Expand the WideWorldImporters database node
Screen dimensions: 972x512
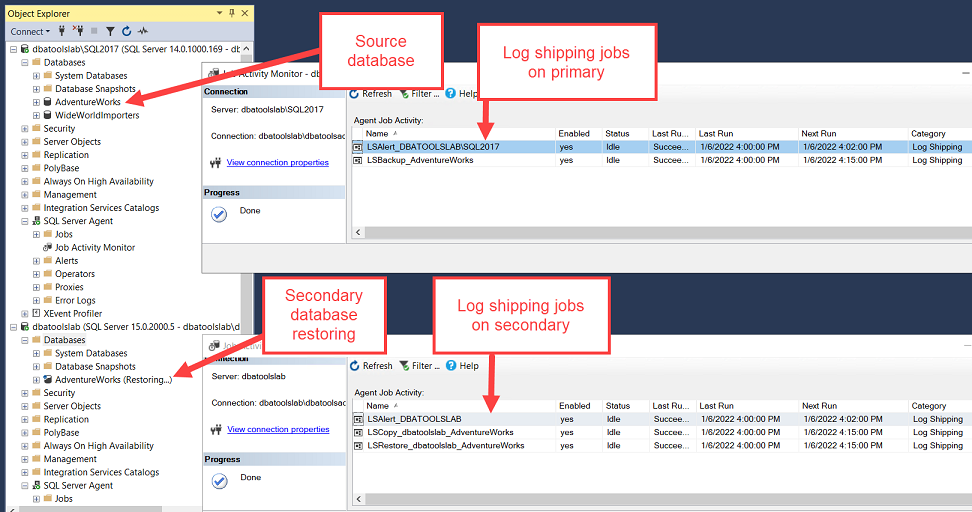click(x=36, y=115)
